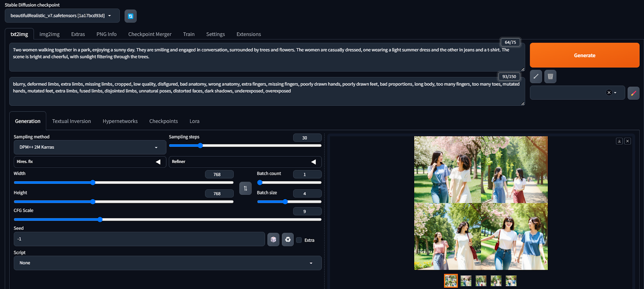
Task: Click the generated grid image preview
Action: click(481, 203)
